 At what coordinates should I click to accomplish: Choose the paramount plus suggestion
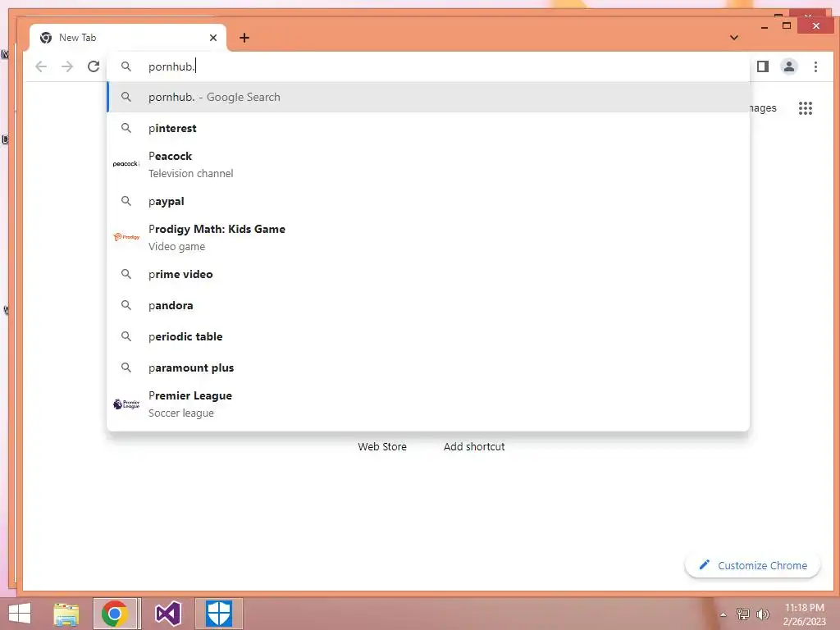coord(428,367)
